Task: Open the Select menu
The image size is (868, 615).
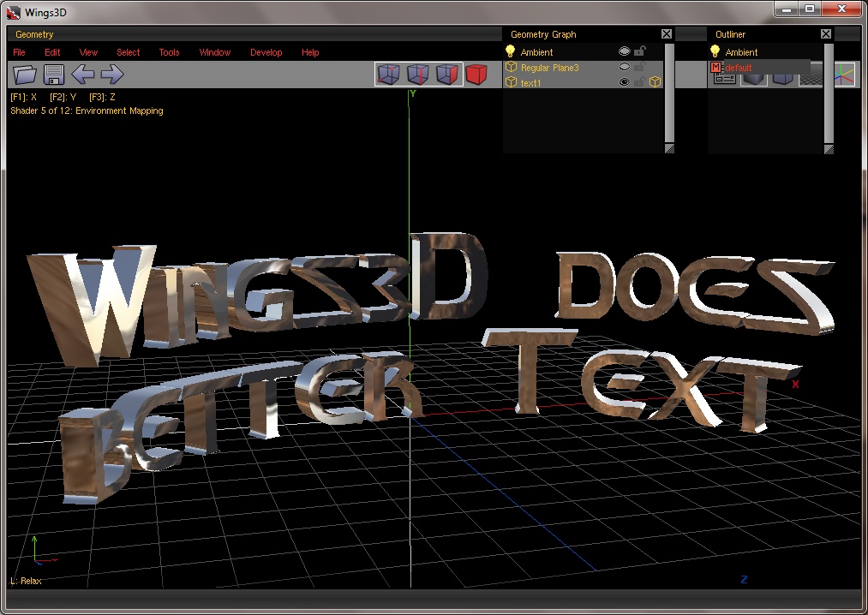Action: point(128,52)
